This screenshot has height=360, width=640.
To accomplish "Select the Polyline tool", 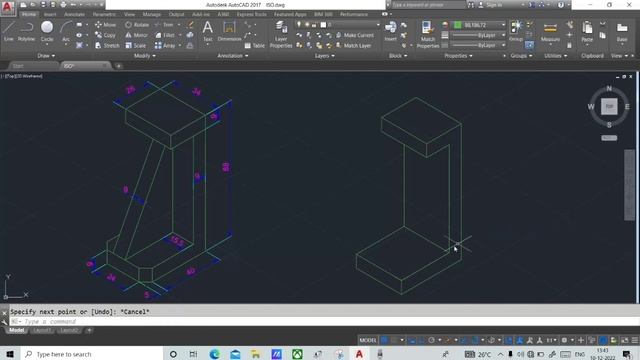I will 26,31.
